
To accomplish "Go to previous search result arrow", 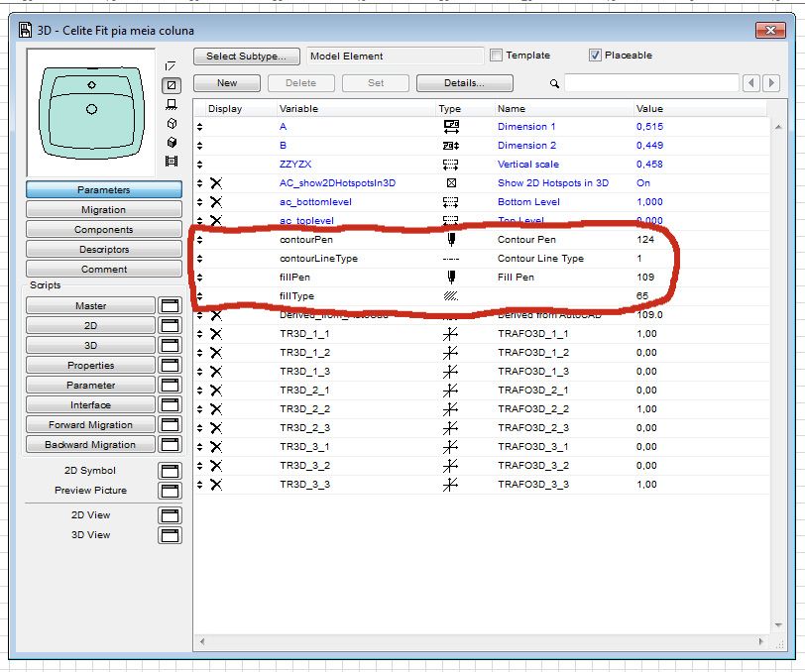I will [x=751, y=83].
